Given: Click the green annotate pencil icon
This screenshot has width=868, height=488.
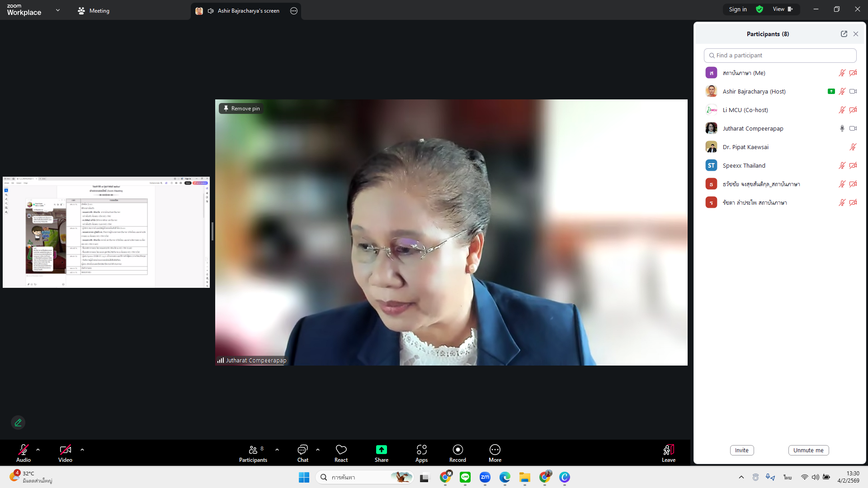Looking at the screenshot, I should point(18,422).
